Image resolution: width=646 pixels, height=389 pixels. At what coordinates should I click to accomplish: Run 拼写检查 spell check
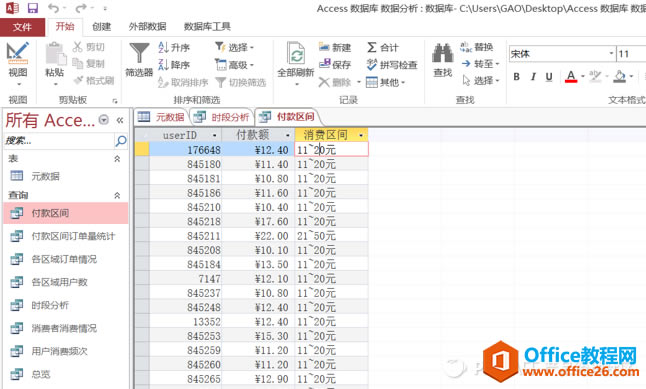[392, 65]
